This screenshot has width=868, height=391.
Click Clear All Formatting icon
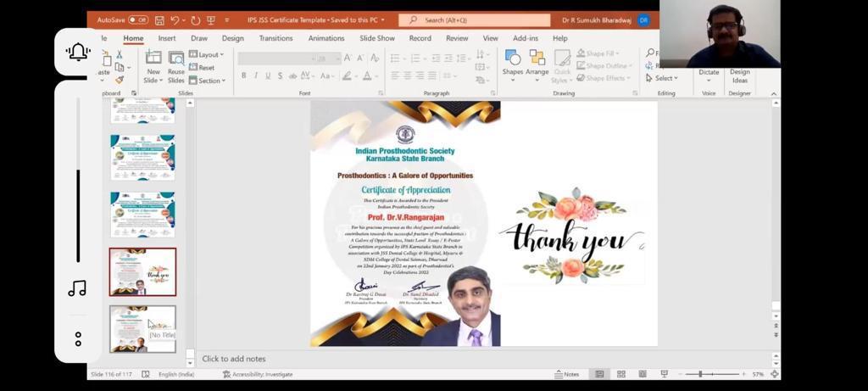tap(375, 59)
